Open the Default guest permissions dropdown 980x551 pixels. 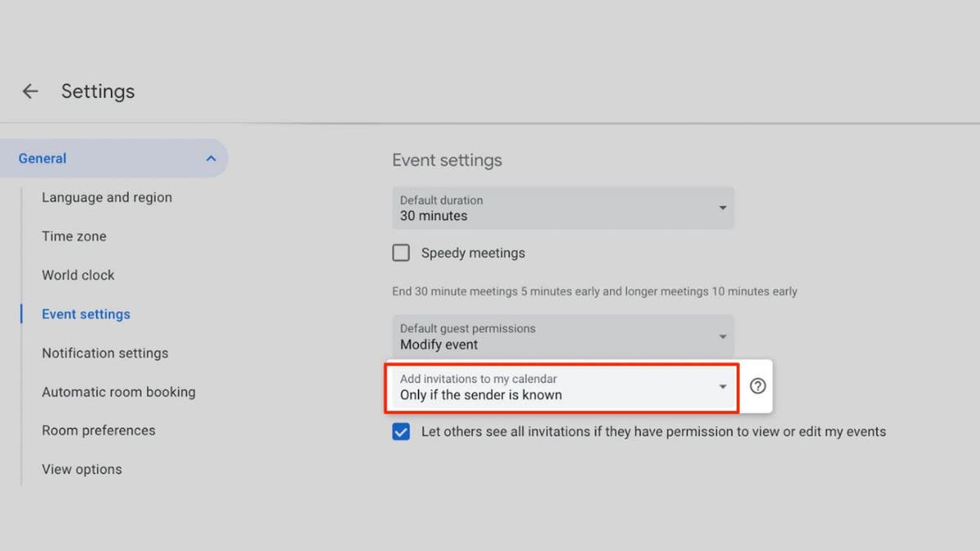coord(563,336)
